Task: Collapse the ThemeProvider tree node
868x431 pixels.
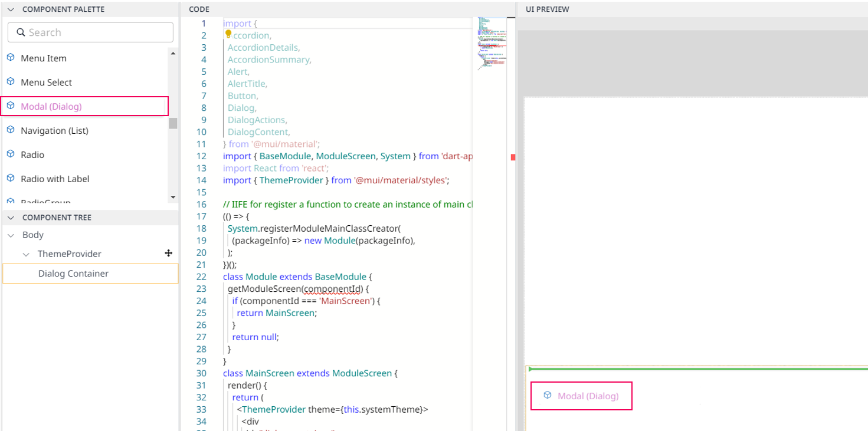Action: point(26,254)
